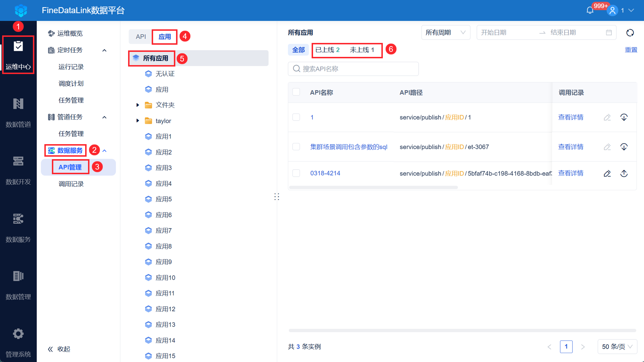The width and height of the screenshot is (644, 362).
Task: Click the refresh icon at top right
Action: pos(630,33)
